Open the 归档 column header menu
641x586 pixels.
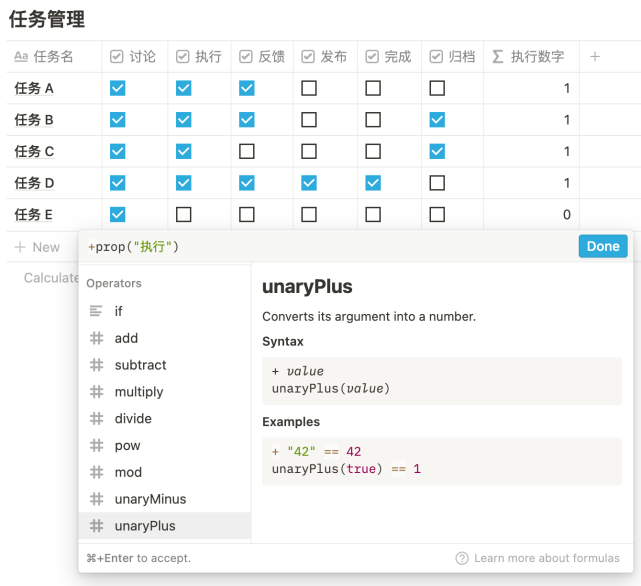(452, 57)
